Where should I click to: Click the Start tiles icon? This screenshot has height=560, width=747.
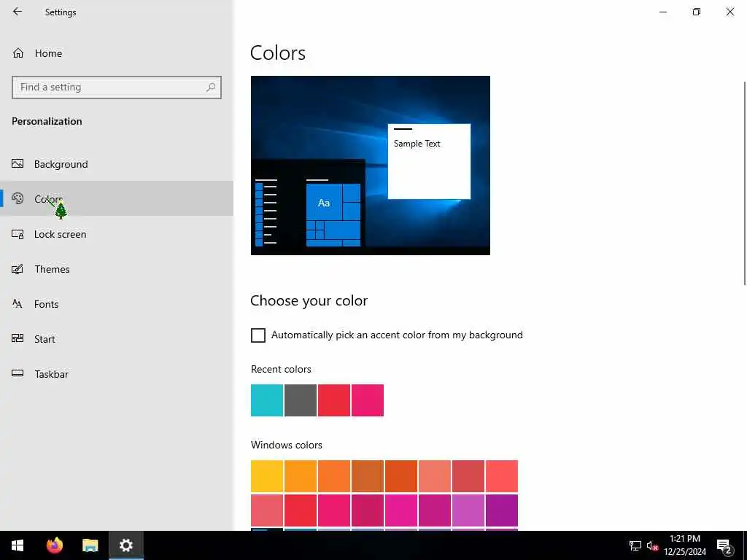[18, 338]
